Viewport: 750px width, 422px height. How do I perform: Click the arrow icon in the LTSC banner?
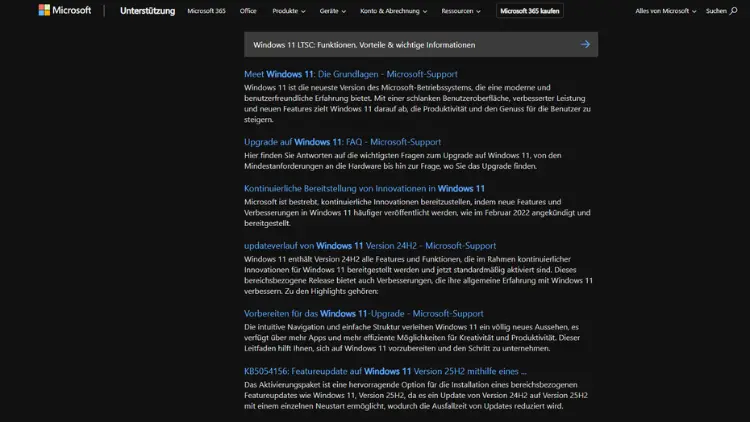(585, 44)
